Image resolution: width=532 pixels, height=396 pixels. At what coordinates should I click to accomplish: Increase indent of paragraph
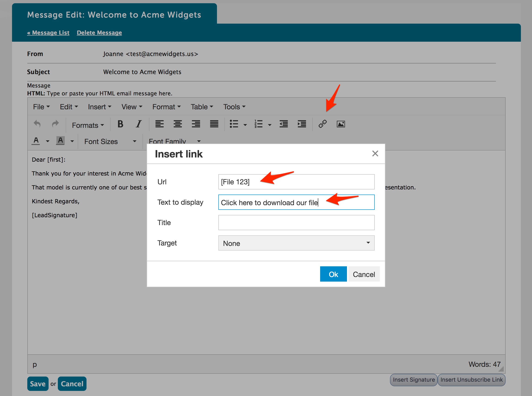tap(302, 124)
